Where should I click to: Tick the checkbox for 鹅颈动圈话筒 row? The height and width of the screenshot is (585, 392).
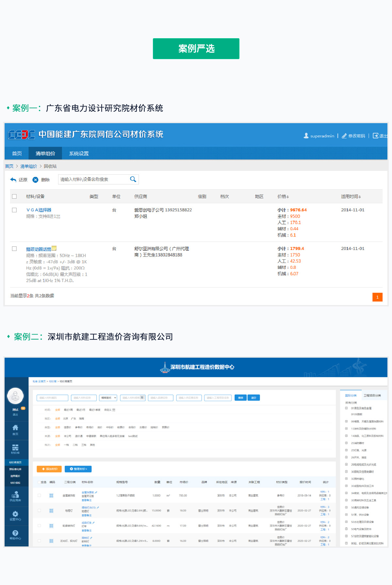pyautogui.click(x=14, y=249)
